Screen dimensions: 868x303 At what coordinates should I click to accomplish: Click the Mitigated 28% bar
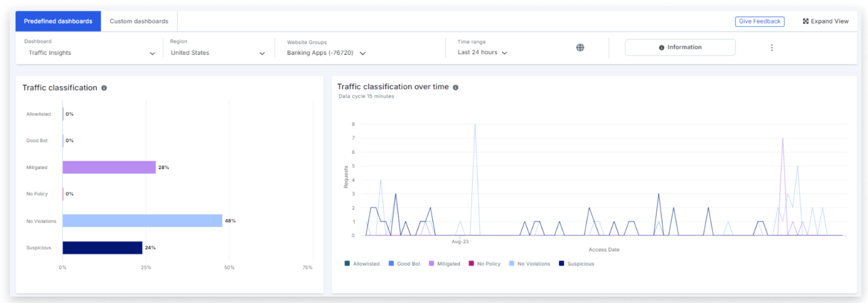(x=109, y=167)
